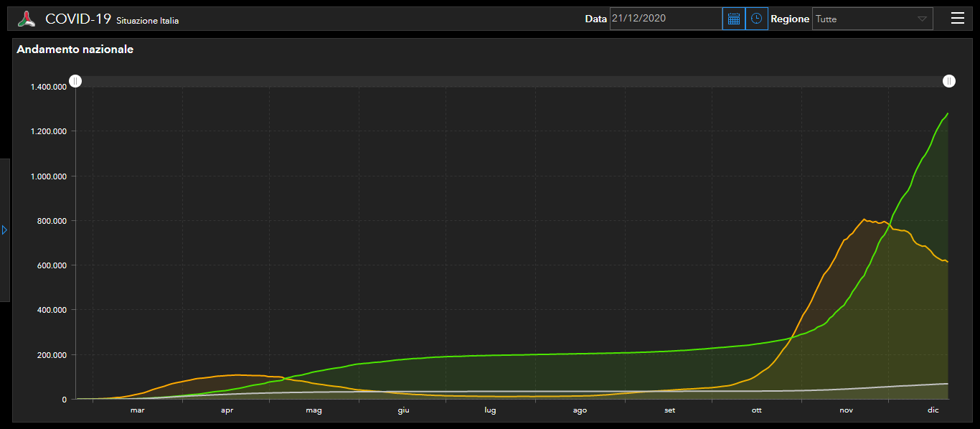Open the calendar date picker

point(733,19)
